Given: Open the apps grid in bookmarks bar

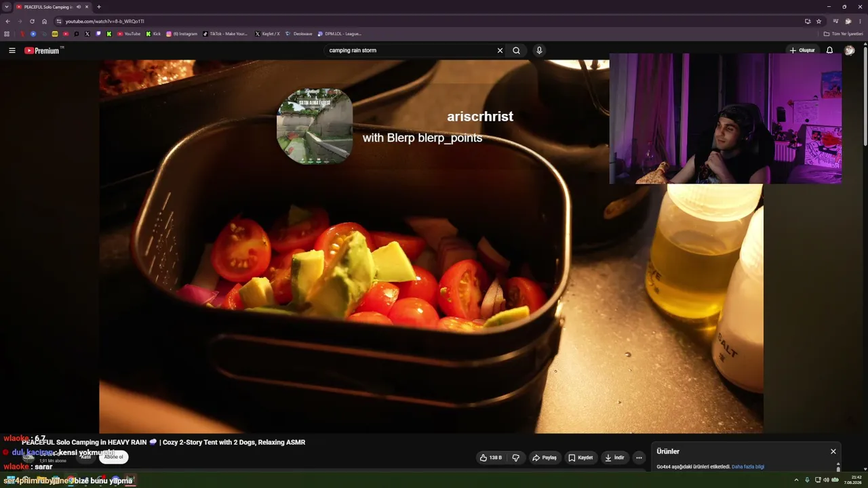Looking at the screenshot, I should tap(7, 34).
